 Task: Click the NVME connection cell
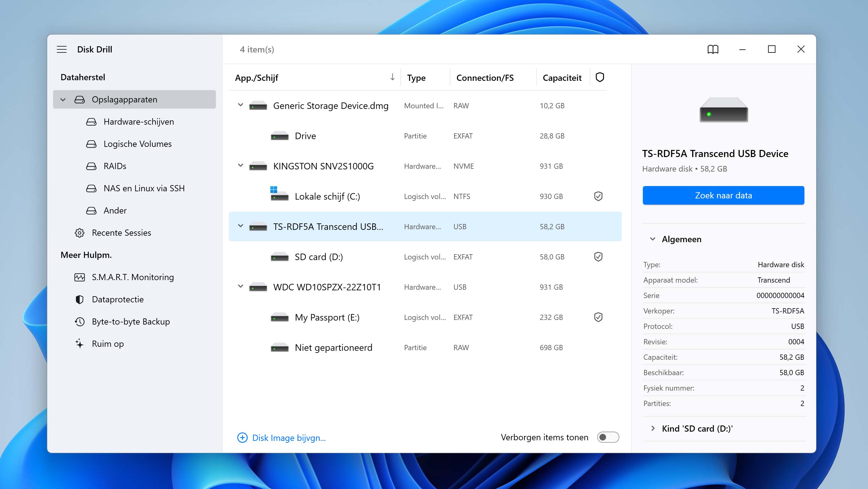[463, 166]
